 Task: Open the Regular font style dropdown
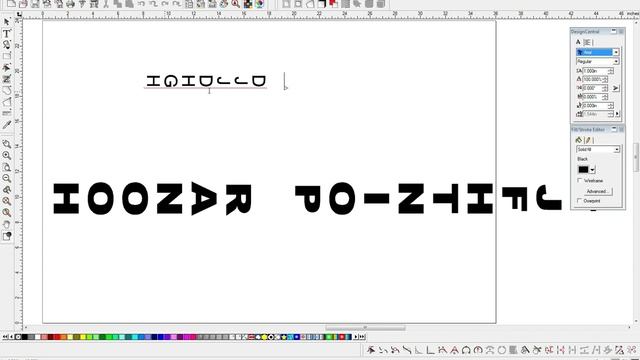pyautogui.click(x=616, y=61)
